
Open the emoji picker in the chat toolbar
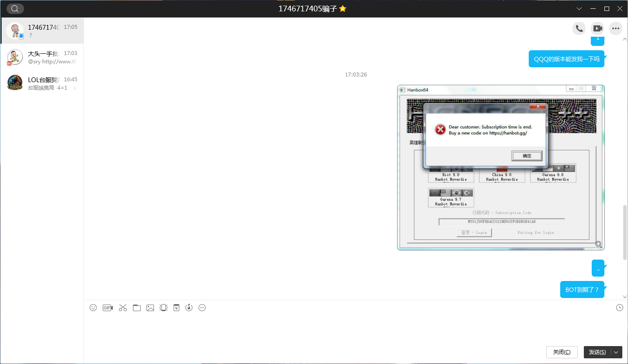(x=93, y=308)
